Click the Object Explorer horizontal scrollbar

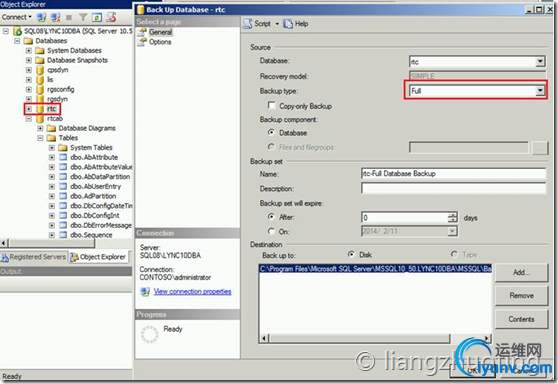point(48,243)
